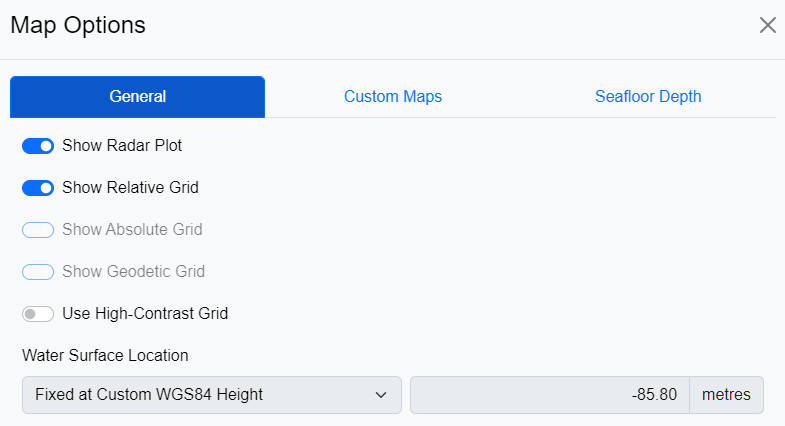Switch to the General tab
The height and width of the screenshot is (426, 785).
(138, 97)
